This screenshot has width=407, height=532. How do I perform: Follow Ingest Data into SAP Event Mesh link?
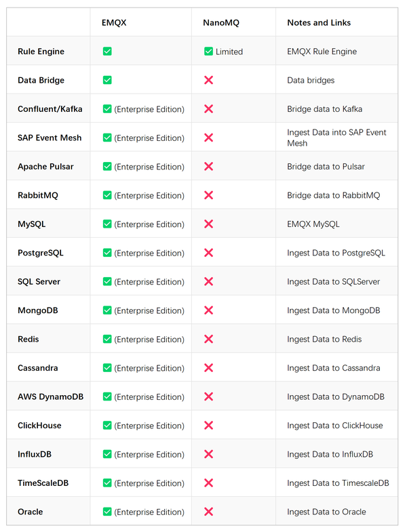pyautogui.click(x=336, y=138)
